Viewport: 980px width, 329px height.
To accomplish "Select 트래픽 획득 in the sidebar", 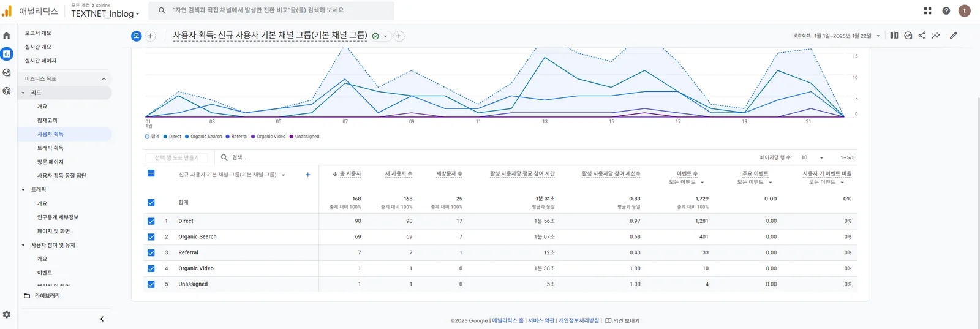I will click(x=50, y=148).
